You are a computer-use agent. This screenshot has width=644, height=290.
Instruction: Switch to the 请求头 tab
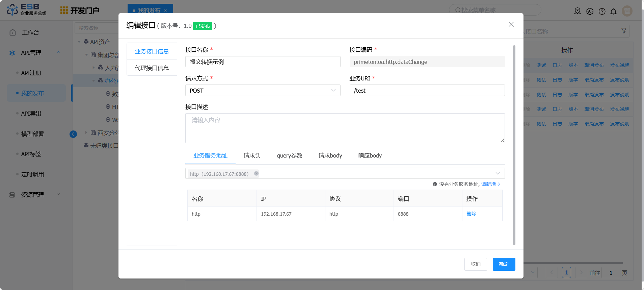coord(252,155)
